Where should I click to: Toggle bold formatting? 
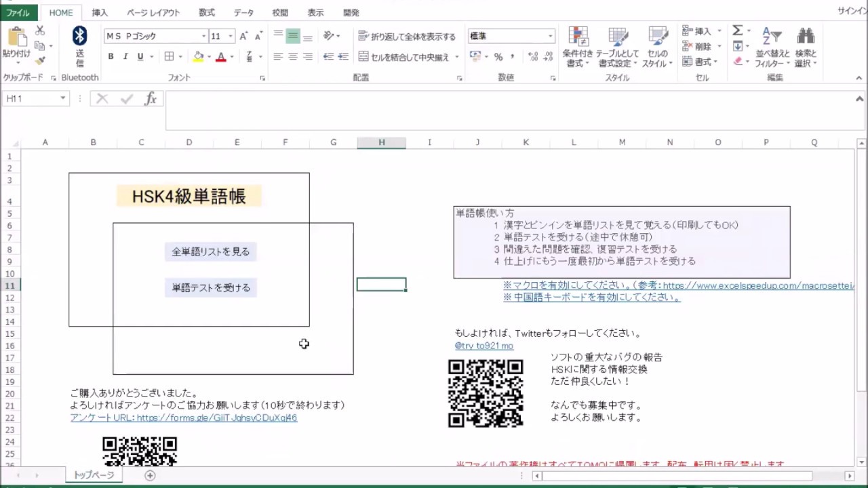pos(111,56)
